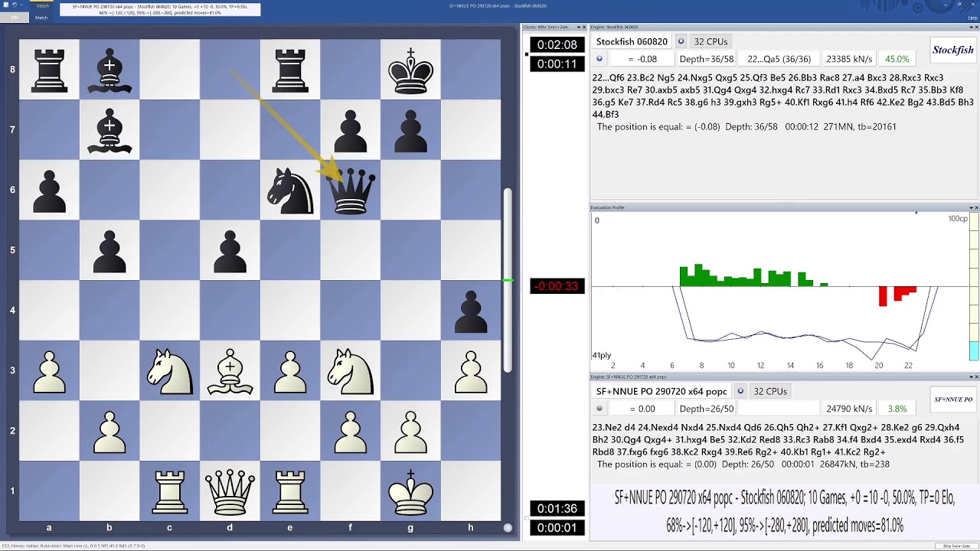Click the SF+NNUE PO 290720 engine name button
Screen dimensions: 980x551
coord(661,391)
